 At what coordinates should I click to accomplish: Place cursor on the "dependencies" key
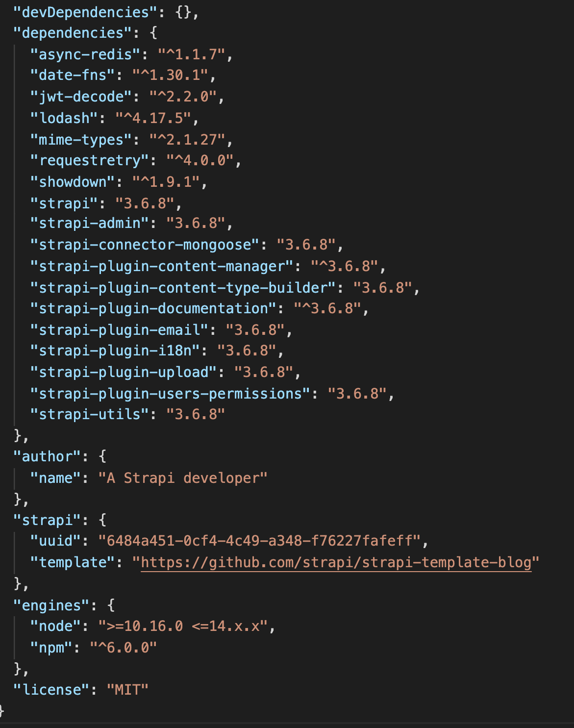tap(73, 33)
